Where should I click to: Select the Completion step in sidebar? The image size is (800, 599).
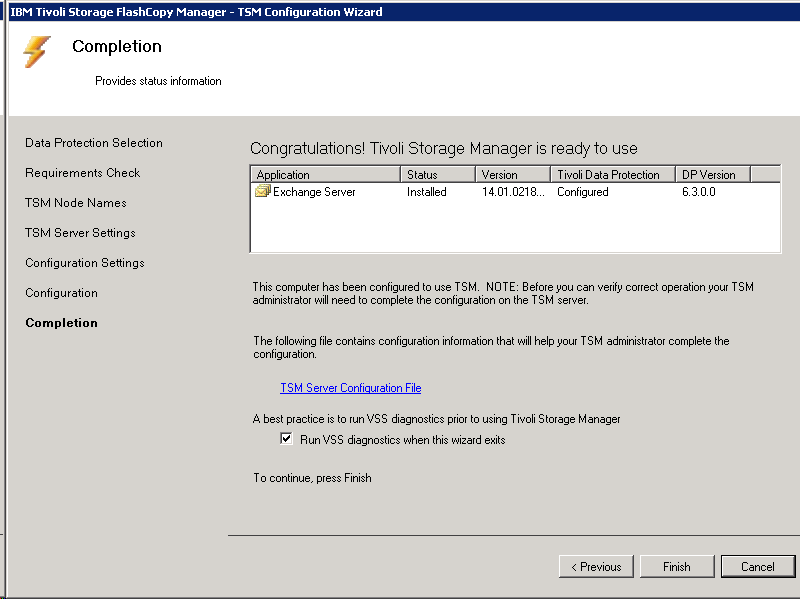pos(62,323)
